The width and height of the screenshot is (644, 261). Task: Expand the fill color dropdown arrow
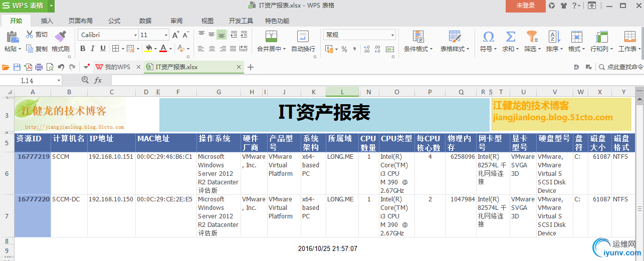156,49
